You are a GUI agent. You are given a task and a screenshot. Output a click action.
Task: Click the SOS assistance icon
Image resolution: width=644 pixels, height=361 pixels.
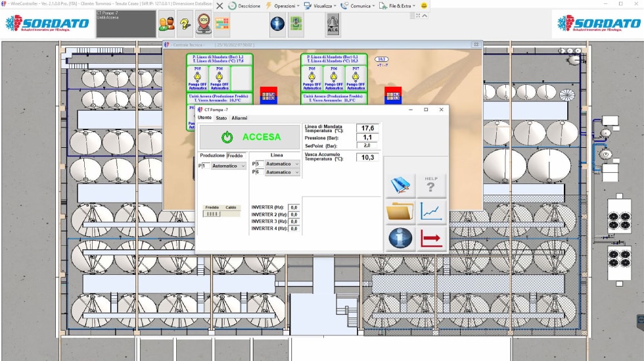(x=204, y=23)
